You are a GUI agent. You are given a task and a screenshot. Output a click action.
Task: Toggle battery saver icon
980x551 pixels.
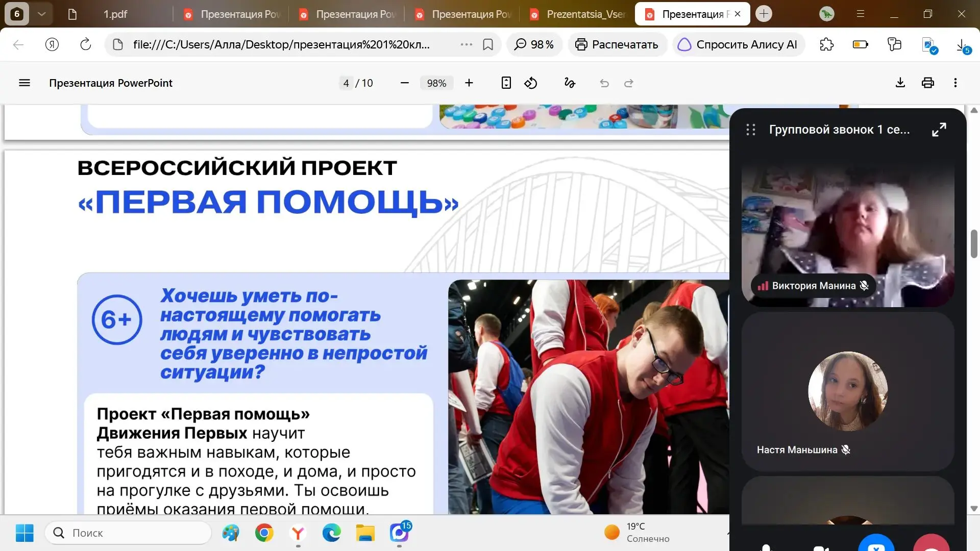861,45
